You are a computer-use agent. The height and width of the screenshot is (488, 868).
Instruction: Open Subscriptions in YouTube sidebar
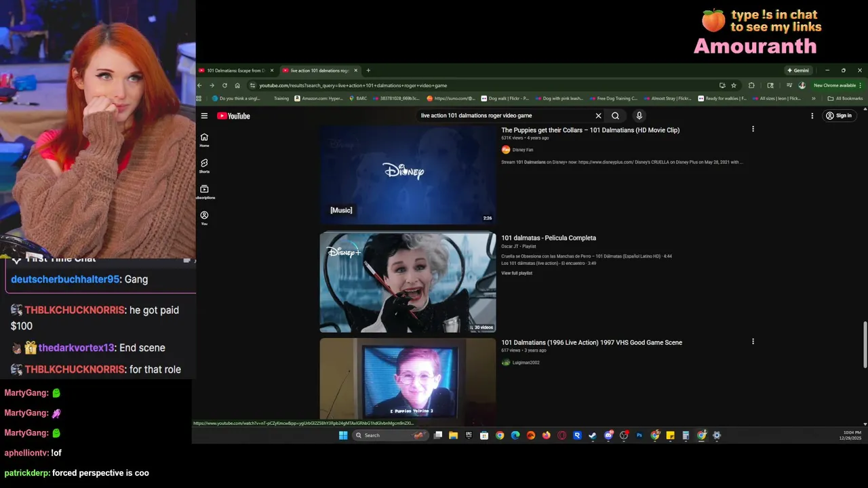coord(204,192)
